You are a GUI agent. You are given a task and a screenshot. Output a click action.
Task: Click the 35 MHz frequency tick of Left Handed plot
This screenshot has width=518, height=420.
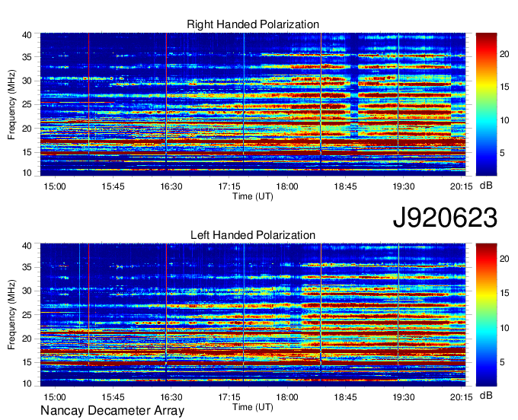tap(27, 267)
